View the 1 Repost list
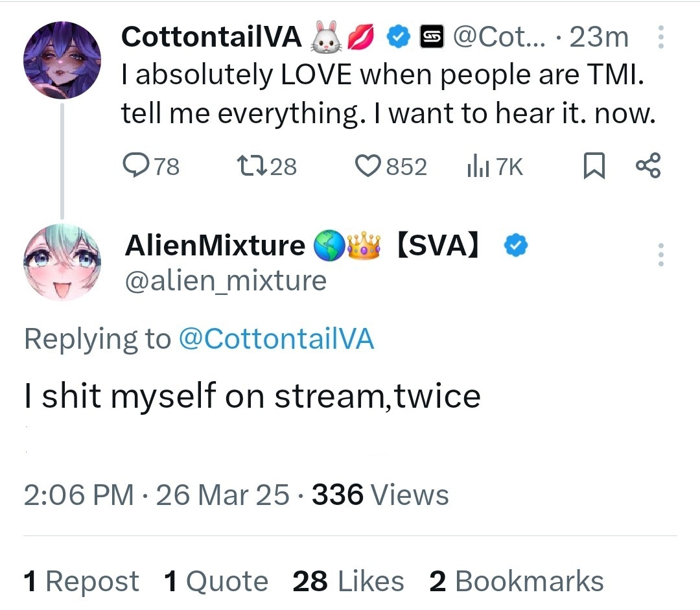 click(81, 581)
